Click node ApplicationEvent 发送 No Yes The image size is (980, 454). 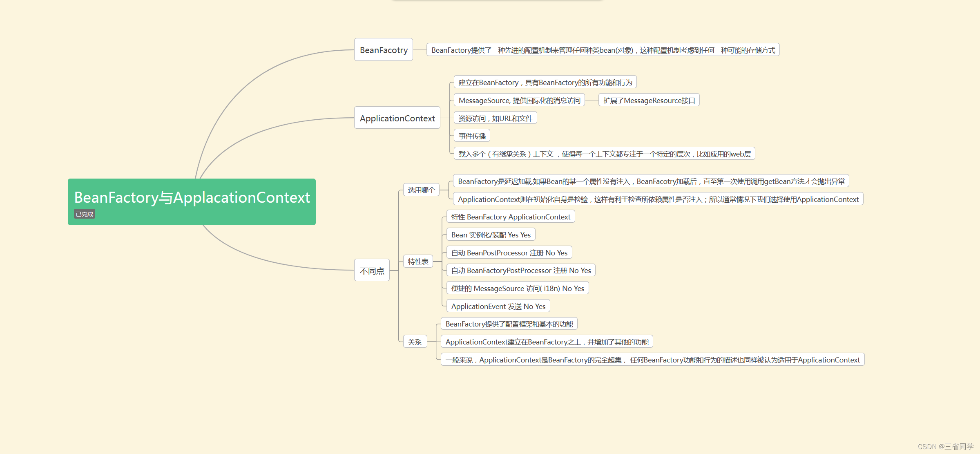(x=498, y=306)
